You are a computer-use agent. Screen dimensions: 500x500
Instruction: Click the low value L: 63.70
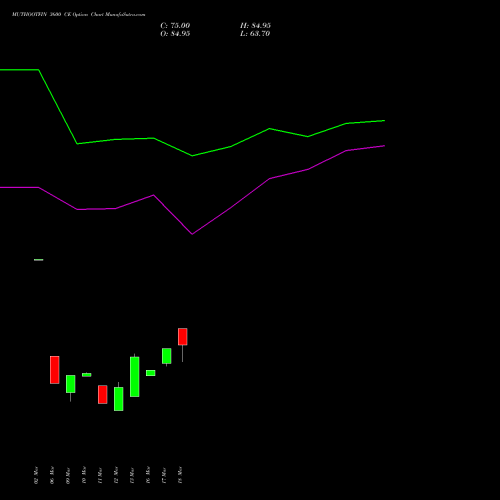pyautogui.click(x=255, y=34)
